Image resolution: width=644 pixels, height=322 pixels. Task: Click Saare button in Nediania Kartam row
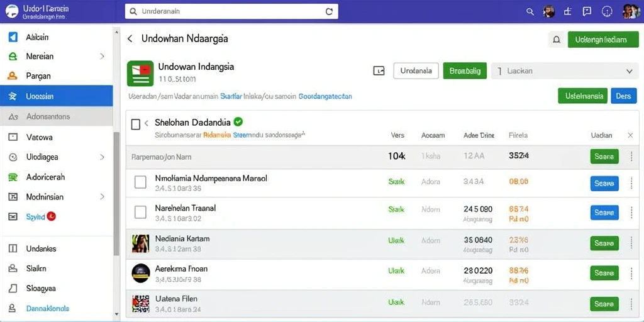[604, 243]
